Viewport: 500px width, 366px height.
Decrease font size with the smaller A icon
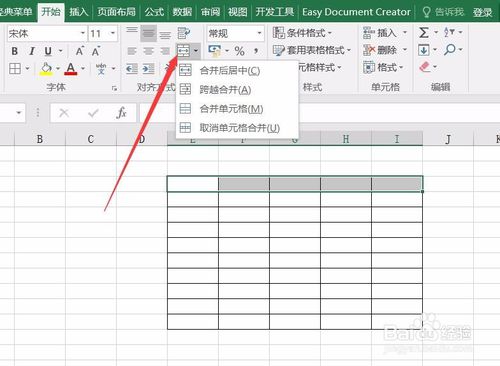pos(96,51)
